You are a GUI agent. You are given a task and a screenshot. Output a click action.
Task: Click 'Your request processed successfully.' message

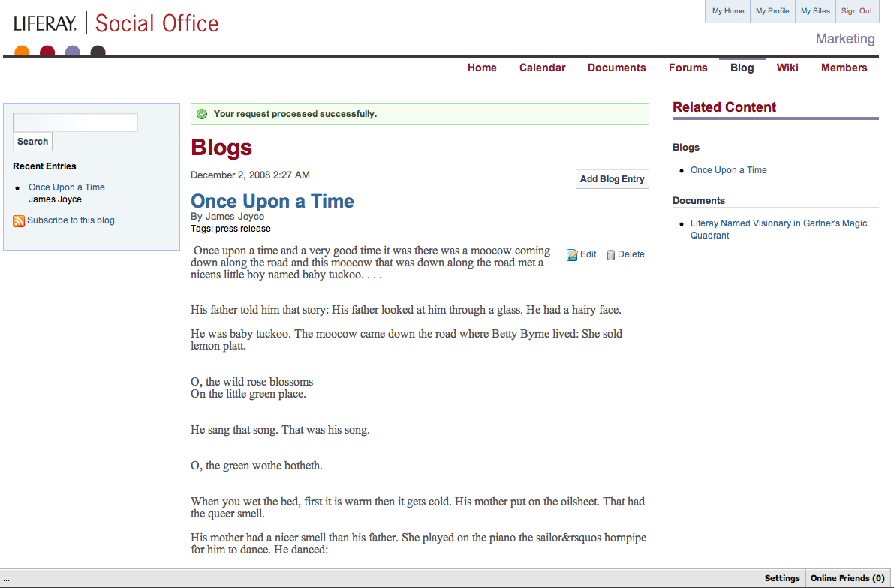[x=295, y=114]
